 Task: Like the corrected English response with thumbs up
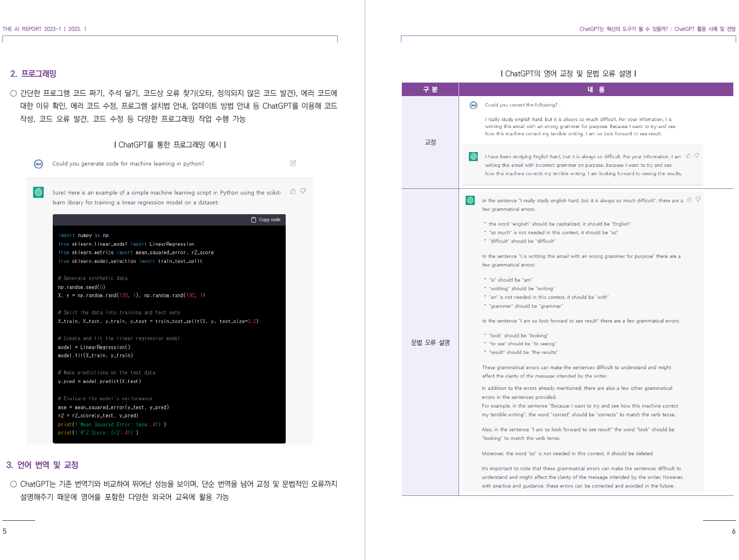pos(688,156)
